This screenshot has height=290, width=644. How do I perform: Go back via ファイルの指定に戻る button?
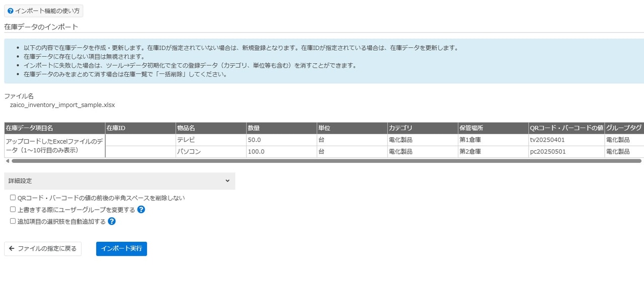click(x=43, y=249)
